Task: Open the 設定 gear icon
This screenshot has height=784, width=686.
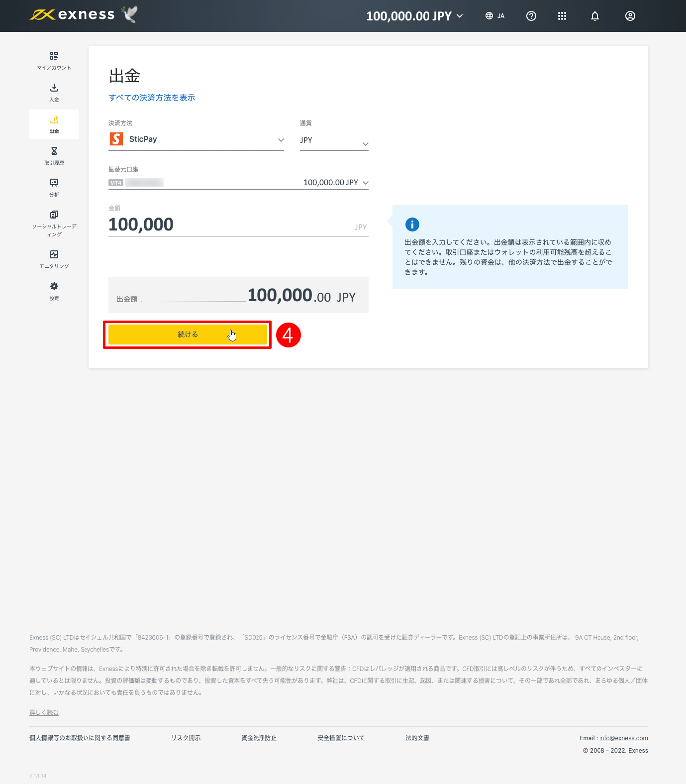Action: click(x=54, y=286)
